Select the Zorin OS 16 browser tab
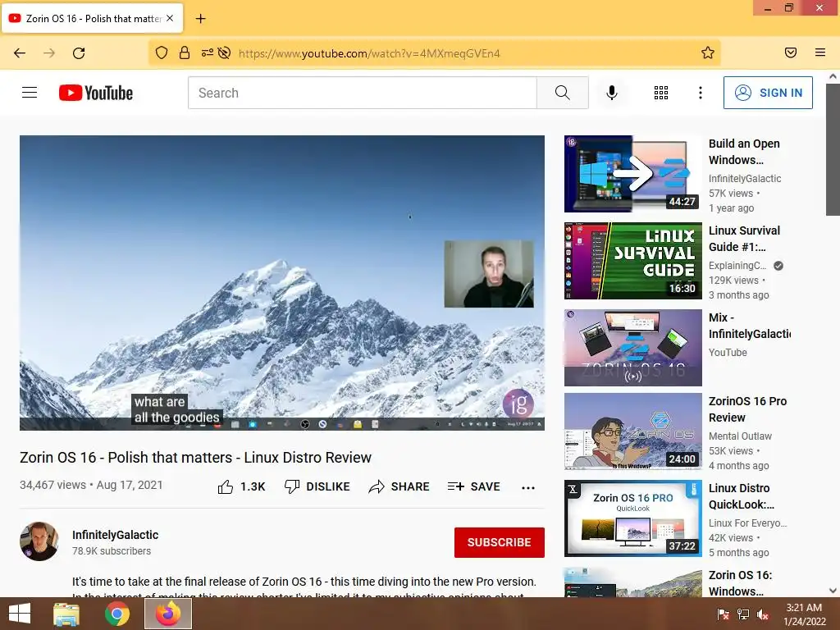 [x=92, y=18]
